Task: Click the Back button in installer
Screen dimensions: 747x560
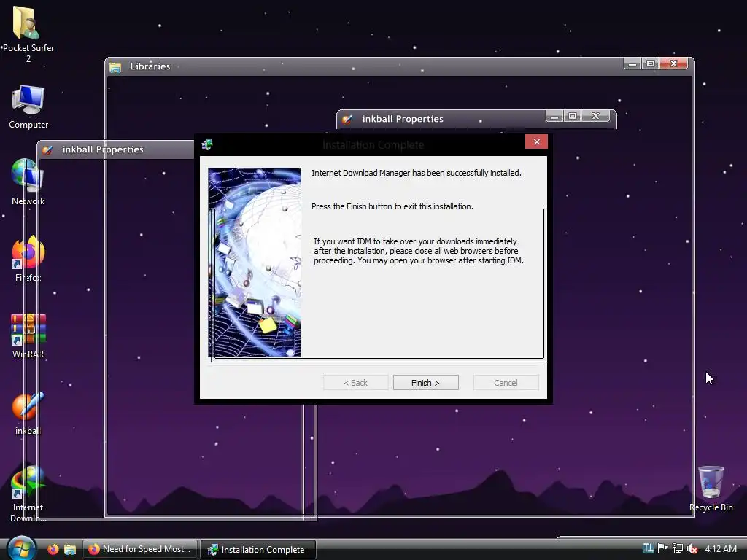Action: pyautogui.click(x=355, y=382)
